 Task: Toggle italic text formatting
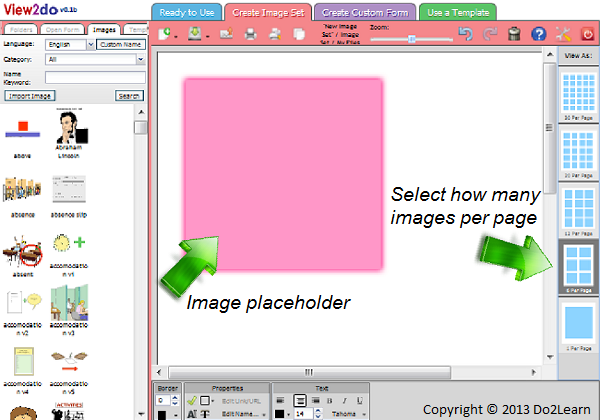click(x=345, y=400)
